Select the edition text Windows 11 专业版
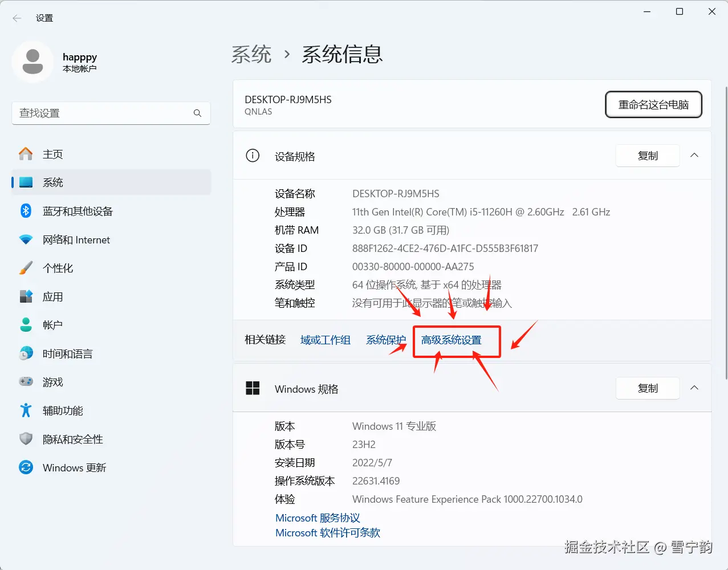This screenshot has height=570, width=728. point(394,426)
